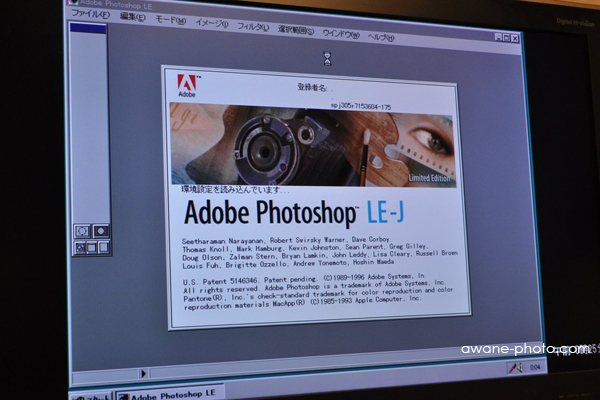Image resolution: width=600 pixels, height=400 pixels.
Task: Click credits line starting 'Doug Olson'
Action: coord(320,256)
